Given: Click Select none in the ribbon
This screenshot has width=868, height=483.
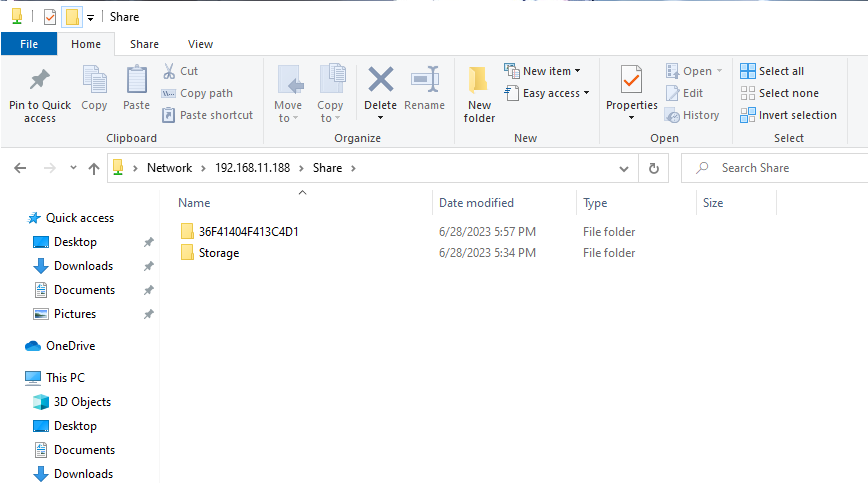Looking at the screenshot, I should 779,93.
